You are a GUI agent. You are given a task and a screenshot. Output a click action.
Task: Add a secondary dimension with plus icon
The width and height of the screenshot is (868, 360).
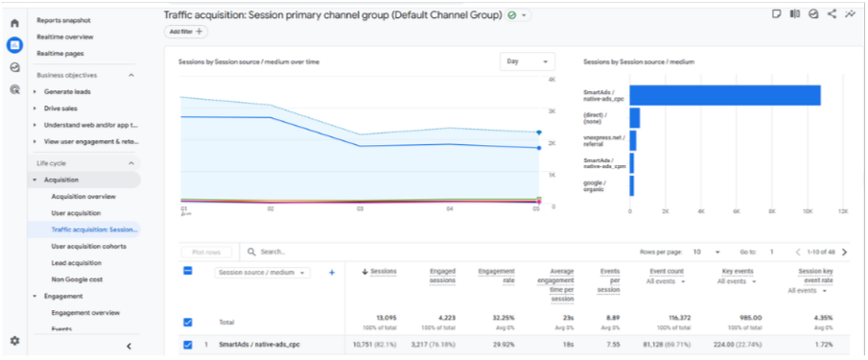coord(332,273)
